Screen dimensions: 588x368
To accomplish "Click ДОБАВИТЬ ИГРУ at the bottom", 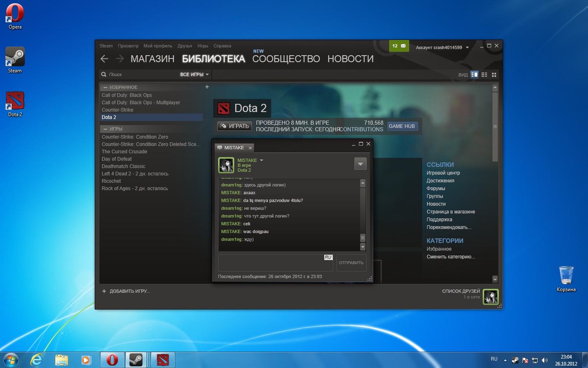I will coord(126,291).
